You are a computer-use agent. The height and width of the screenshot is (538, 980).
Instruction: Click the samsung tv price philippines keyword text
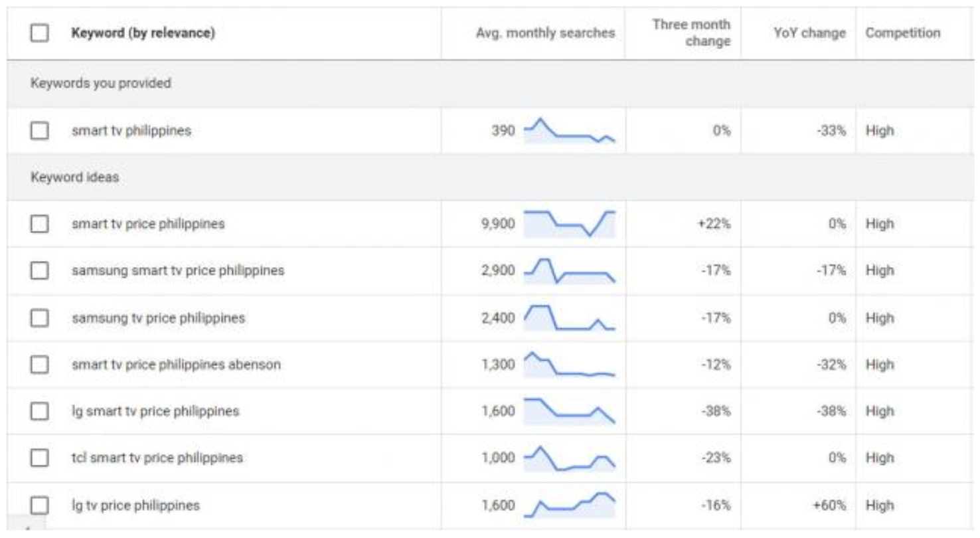(158, 318)
